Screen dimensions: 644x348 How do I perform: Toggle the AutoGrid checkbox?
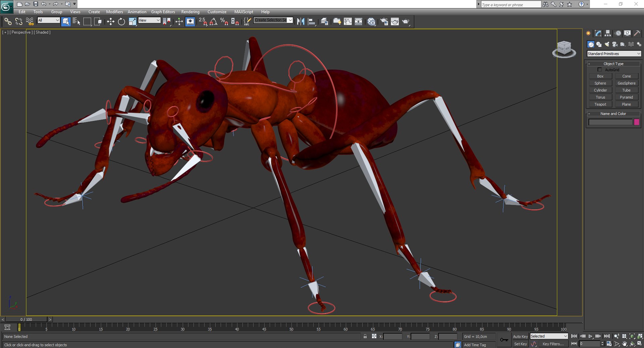600,70
